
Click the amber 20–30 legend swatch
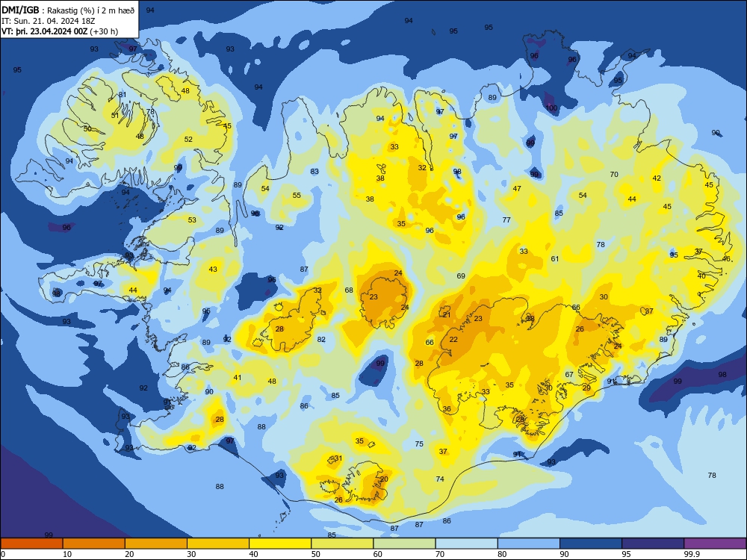[156, 544]
